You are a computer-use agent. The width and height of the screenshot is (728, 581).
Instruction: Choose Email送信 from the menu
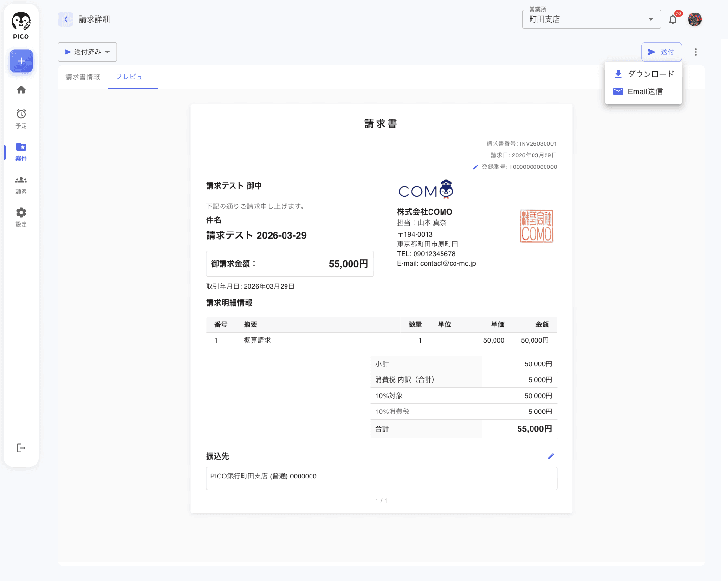pos(643,91)
